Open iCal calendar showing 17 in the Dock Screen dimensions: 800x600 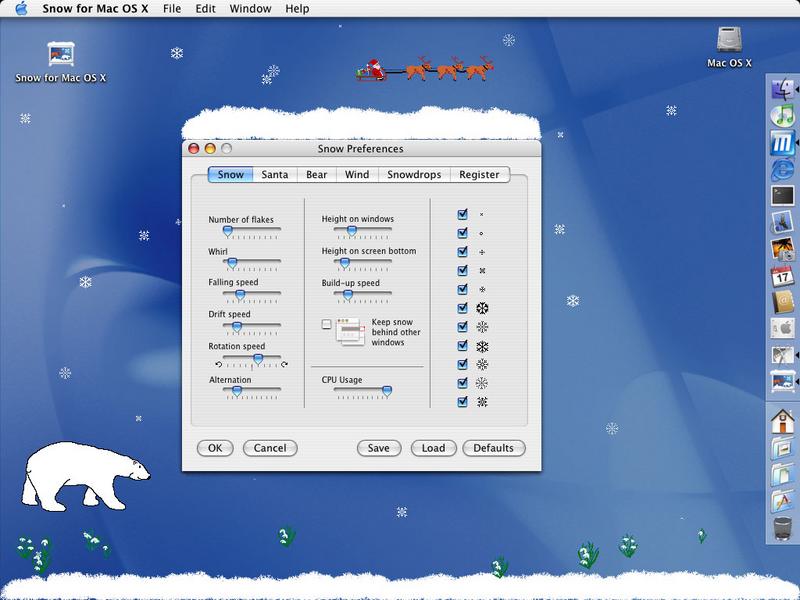pos(782,276)
